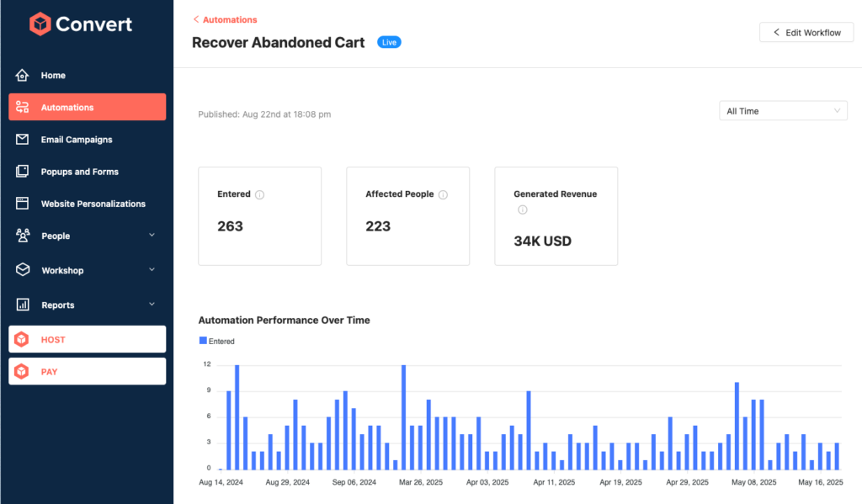
Task: Select the Reports menu label
Action: (58, 305)
